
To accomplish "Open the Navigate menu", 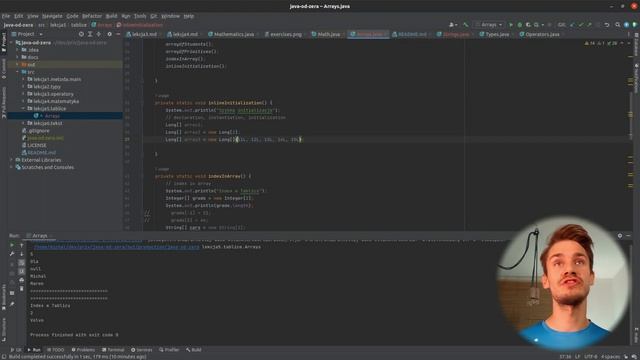I will 52,16.
